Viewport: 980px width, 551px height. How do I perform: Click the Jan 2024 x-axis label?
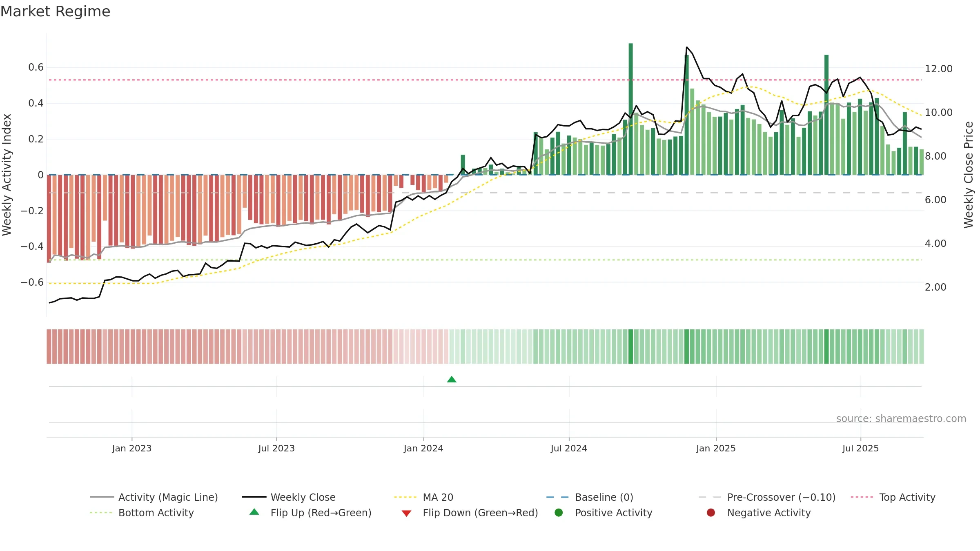point(423,449)
